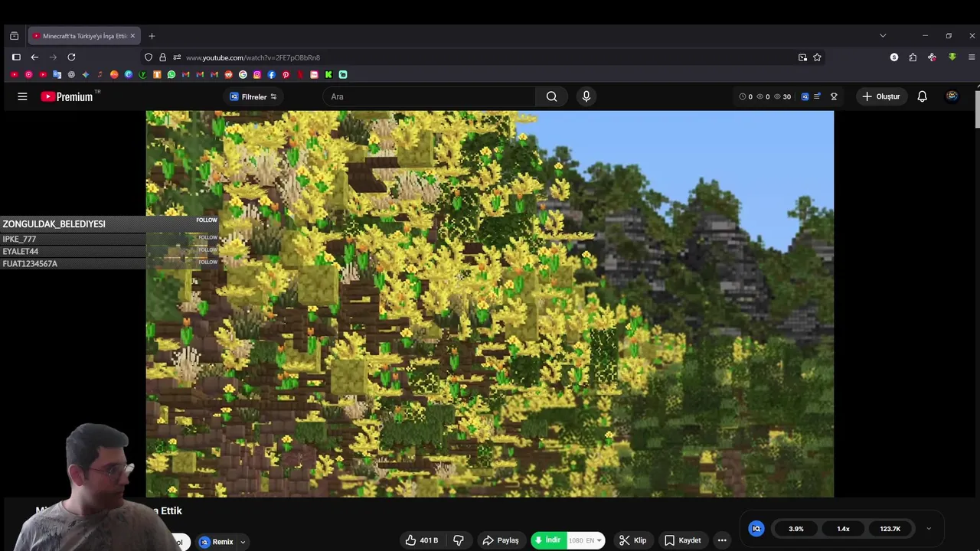980x551 pixels.
Task: Open the account avatar menu
Action: tap(952, 96)
